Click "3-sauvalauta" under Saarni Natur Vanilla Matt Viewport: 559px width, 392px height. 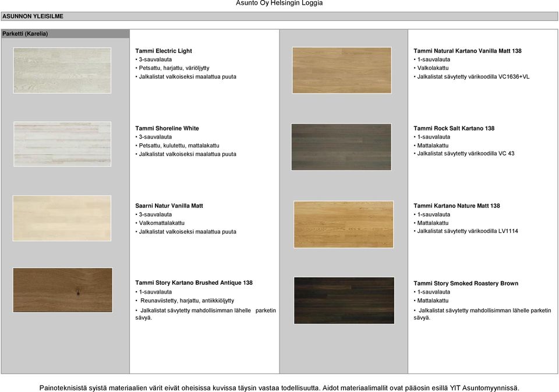(x=153, y=215)
